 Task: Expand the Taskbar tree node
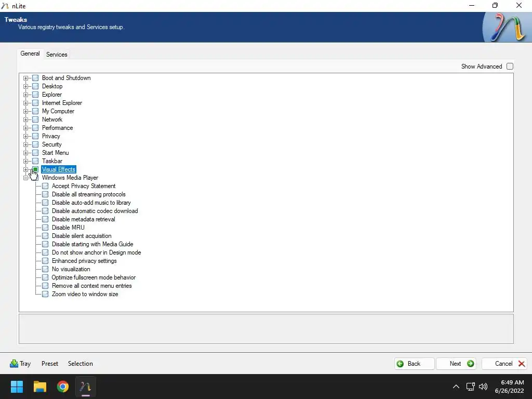[26, 161]
